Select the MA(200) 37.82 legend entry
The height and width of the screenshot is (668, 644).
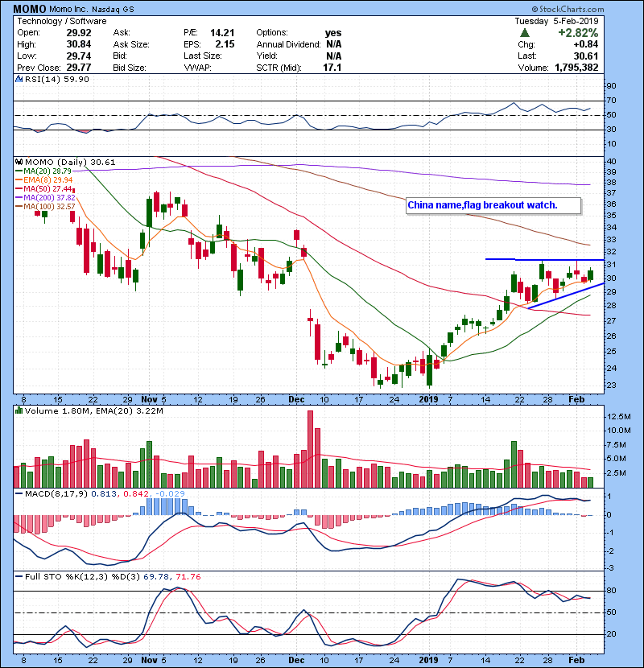tap(45, 198)
